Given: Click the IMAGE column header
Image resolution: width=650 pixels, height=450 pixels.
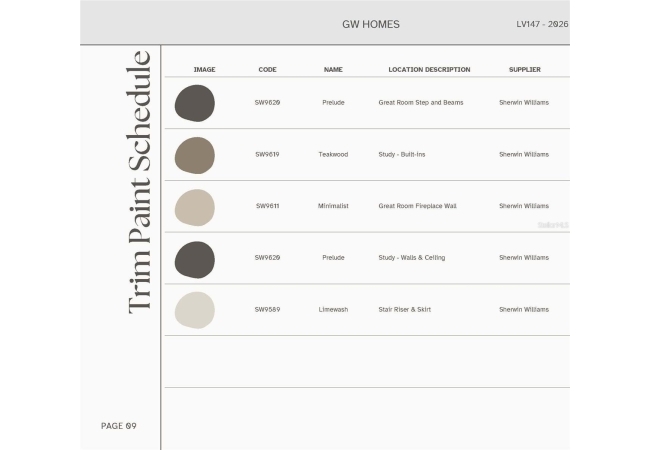Looking at the screenshot, I should coord(204,70).
